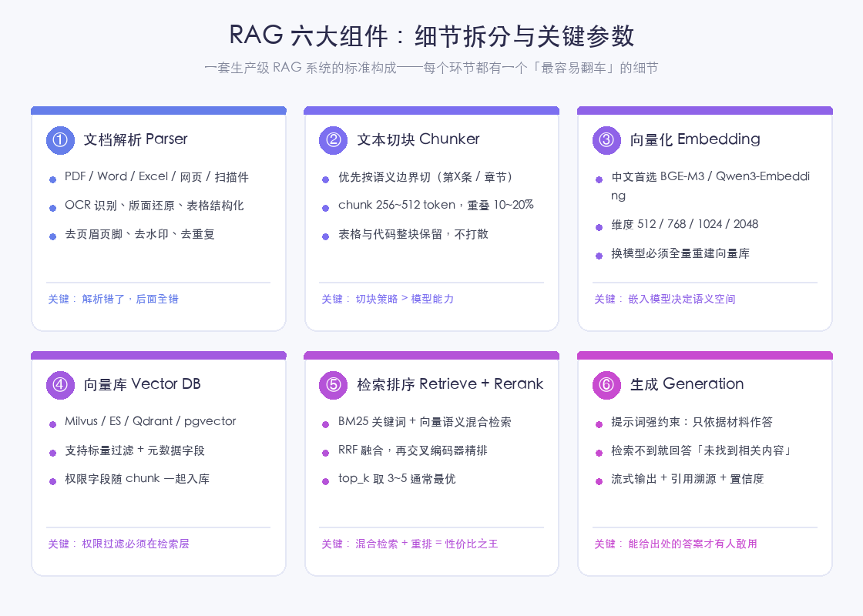This screenshot has height=616, width=863.
Task: Click the line 提示词强约束：只依据材料作答
Action: (x=692, y=421)
